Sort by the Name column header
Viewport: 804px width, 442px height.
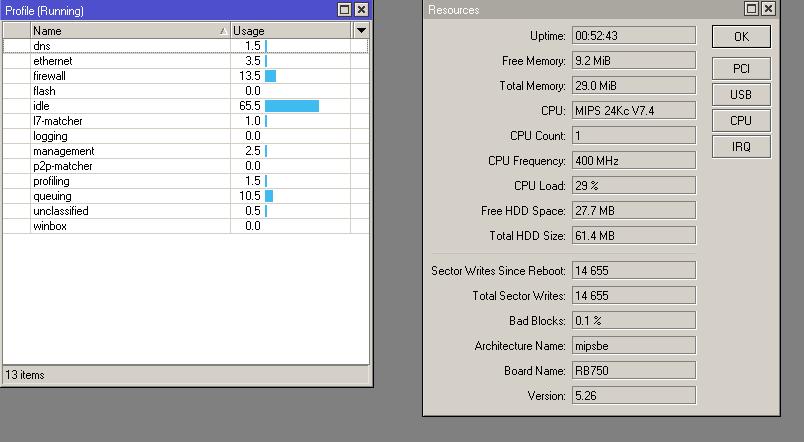point(130,31)
